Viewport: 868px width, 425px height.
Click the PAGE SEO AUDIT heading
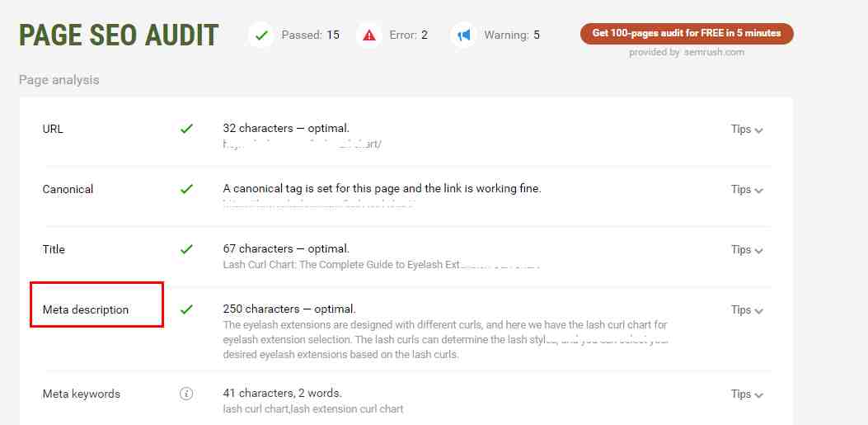click(119, 35)
